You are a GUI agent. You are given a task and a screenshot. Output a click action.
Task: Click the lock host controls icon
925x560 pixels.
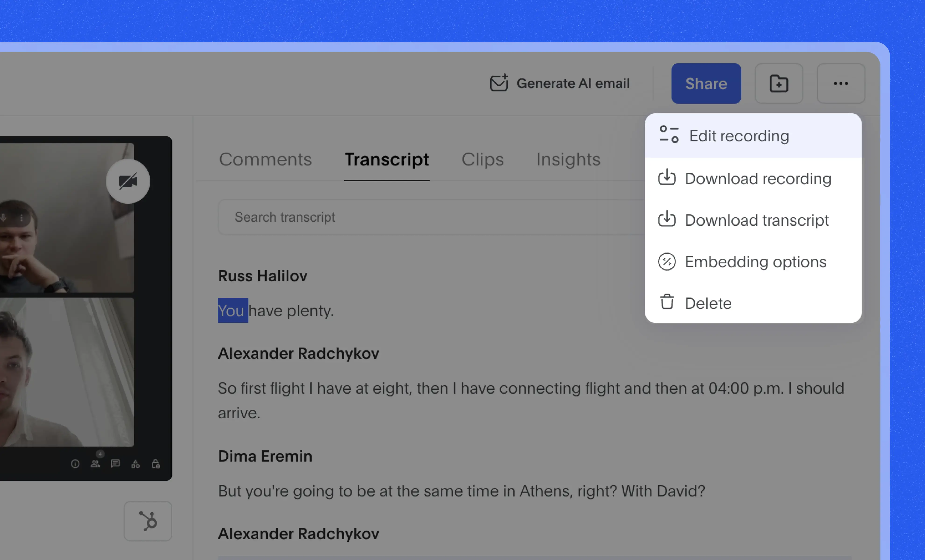pos(156,464)
